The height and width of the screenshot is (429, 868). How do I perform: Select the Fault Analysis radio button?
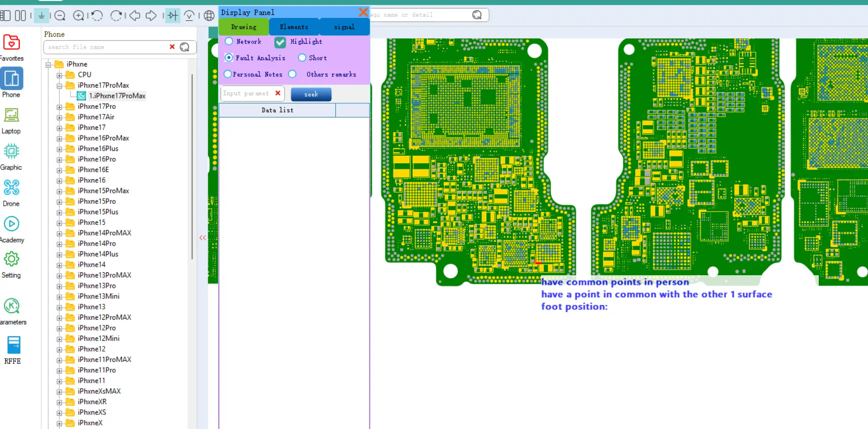coord(229,57)
